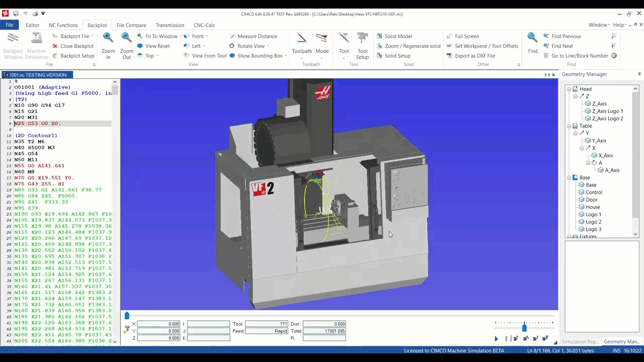Click Set Workpiece / Tool Offsets
This screenshot has width=644, height=362.
tap(482, 46)
